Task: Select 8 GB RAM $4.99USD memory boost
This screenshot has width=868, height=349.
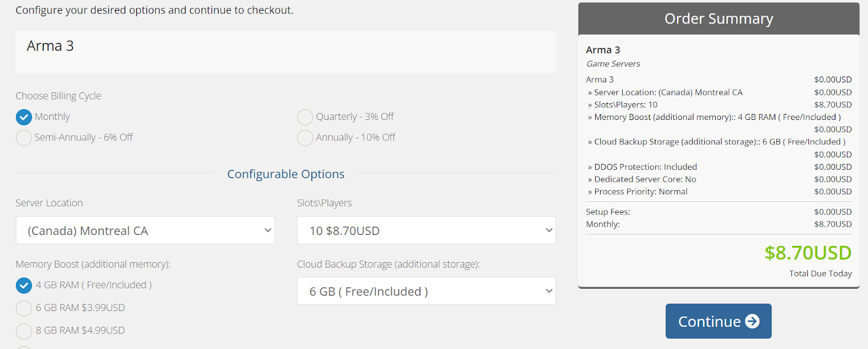Action: point(24,331)
